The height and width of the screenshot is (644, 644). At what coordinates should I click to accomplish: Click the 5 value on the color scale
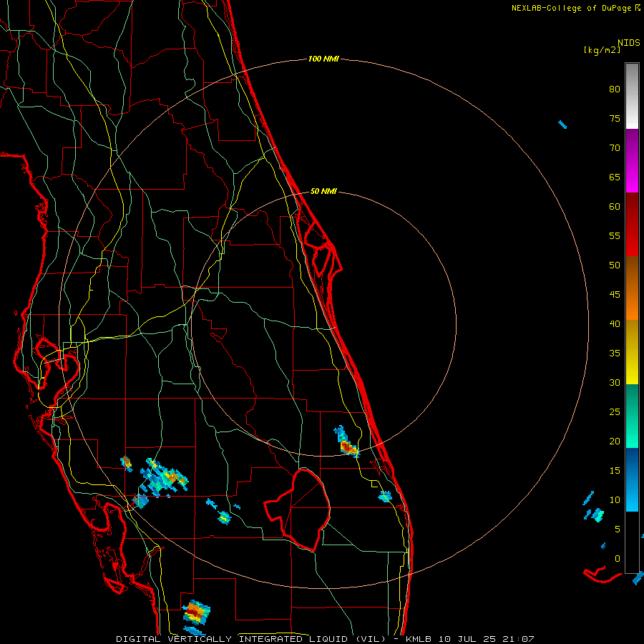pyautogui.click(x=618, y=530)
